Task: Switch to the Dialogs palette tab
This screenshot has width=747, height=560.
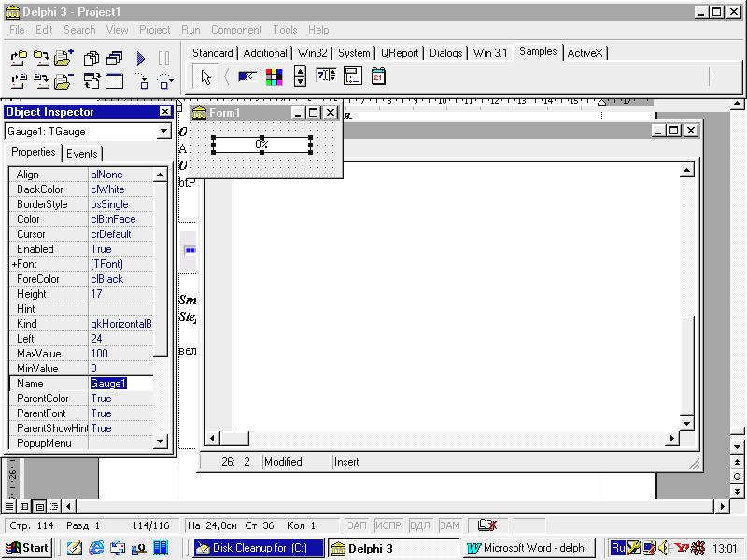Action: (446, 53)
